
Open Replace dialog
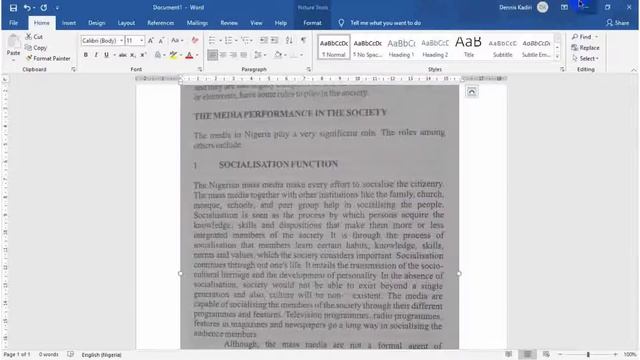pos(585,48)
